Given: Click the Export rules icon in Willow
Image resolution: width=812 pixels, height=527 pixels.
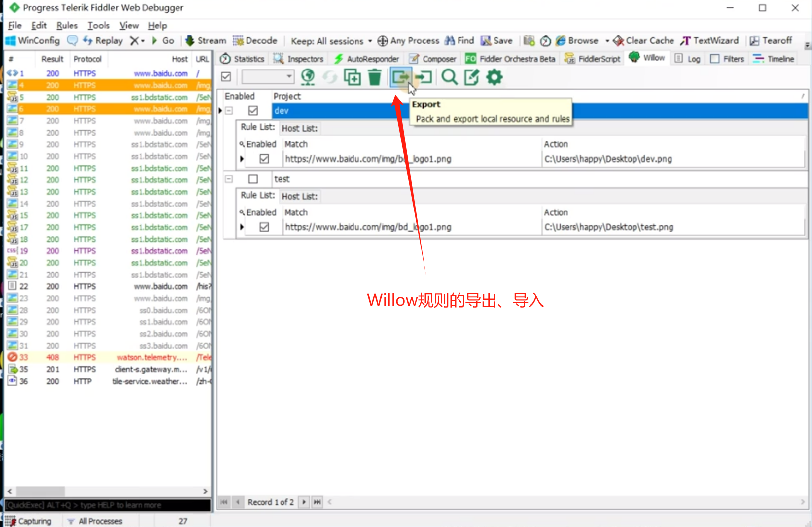Looking at the screenshot, I should click(x=400, y=77).
